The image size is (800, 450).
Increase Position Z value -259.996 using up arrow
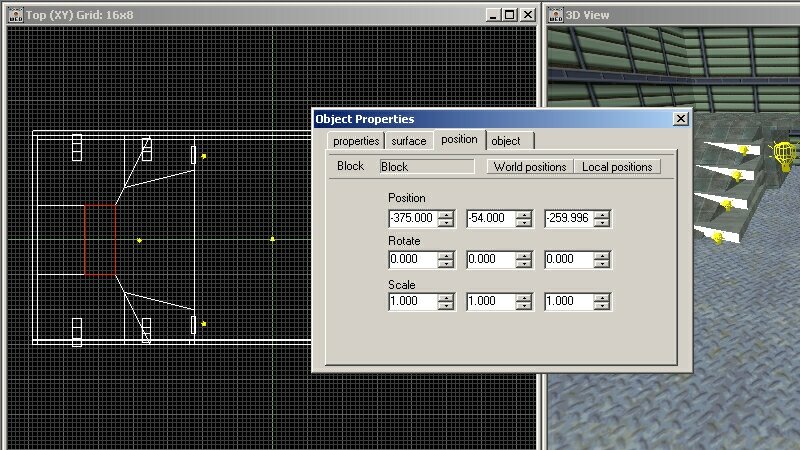click(x=602, y=214)
